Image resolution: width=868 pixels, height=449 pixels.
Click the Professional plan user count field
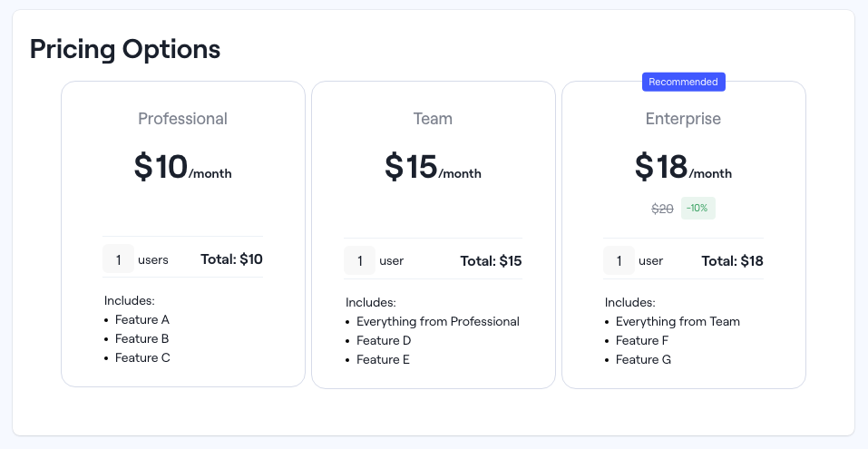point(118,259)
